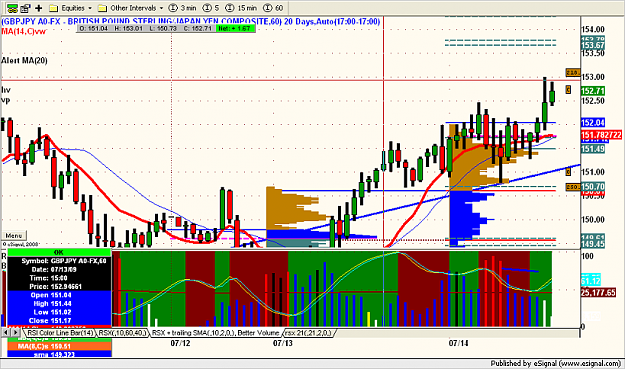Click the C: 152.71 value in OHLC bar
Viewport: 625px width, 369px height.
[x=197, y=29]
